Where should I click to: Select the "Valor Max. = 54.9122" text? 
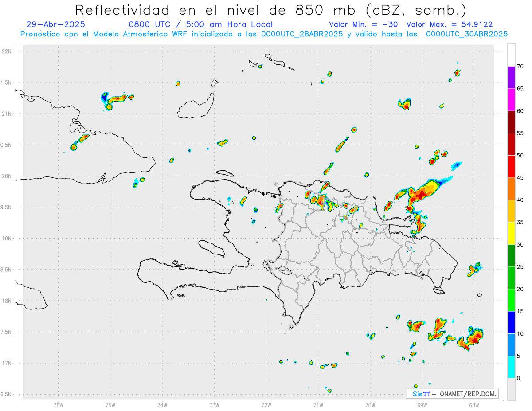coord(450,25)
